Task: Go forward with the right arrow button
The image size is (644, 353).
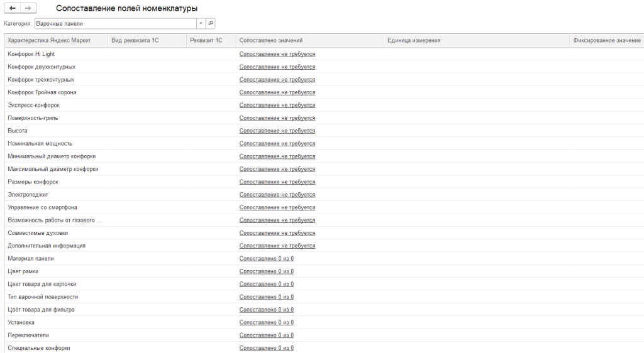Action: tap(28, 8)
